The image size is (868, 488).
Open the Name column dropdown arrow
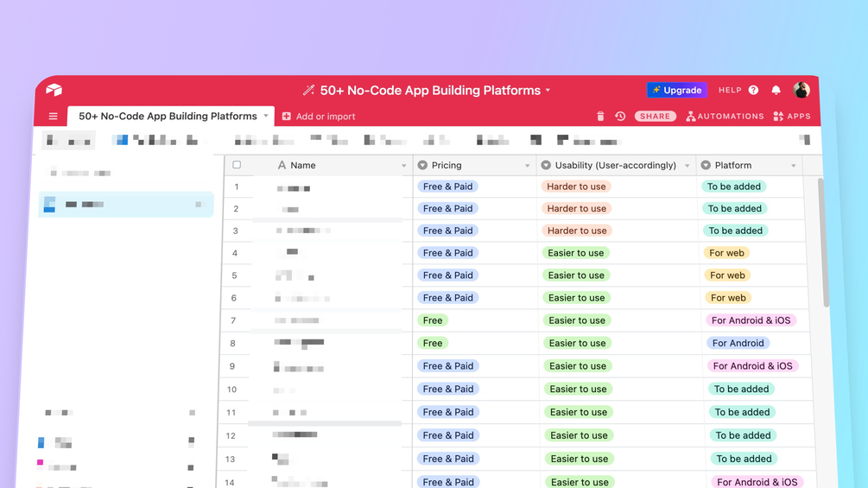pos(403,166)
